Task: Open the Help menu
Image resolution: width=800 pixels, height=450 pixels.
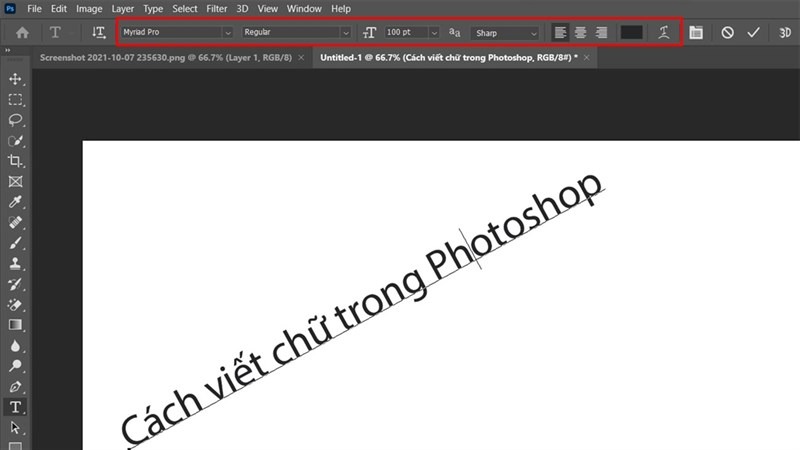Action: pyautogui.click(x=341, y=9)
